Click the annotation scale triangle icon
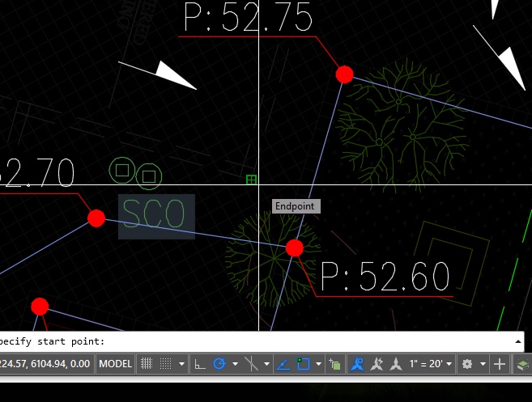This screenshot has height=402, width=532. click(x=396, y=364)
